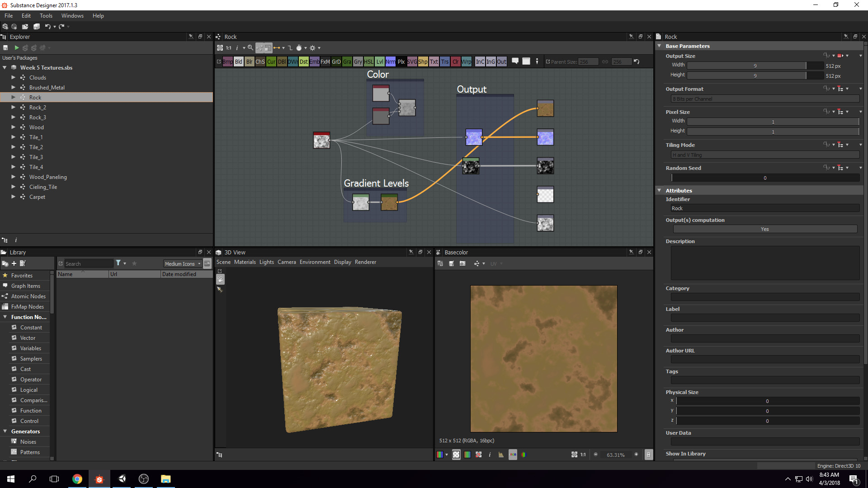Viewport: 868px width, 488px height.
Task: Click Yes under Output(s) computation
Action: point(764,229)
